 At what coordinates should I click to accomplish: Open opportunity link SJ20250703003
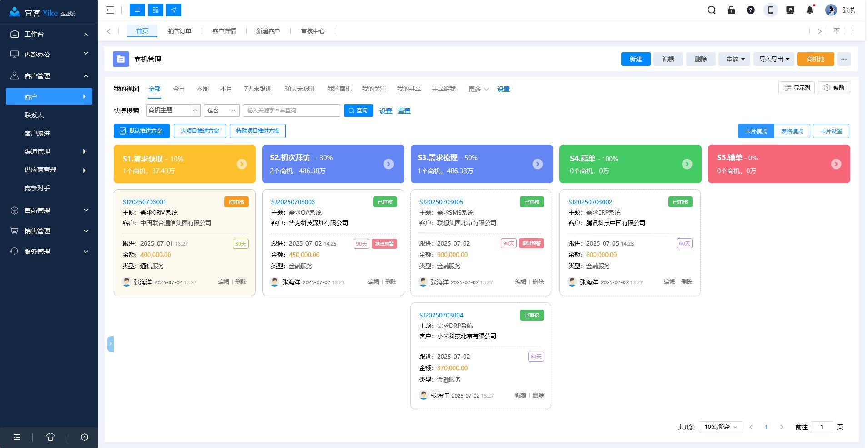pos(293,202)
